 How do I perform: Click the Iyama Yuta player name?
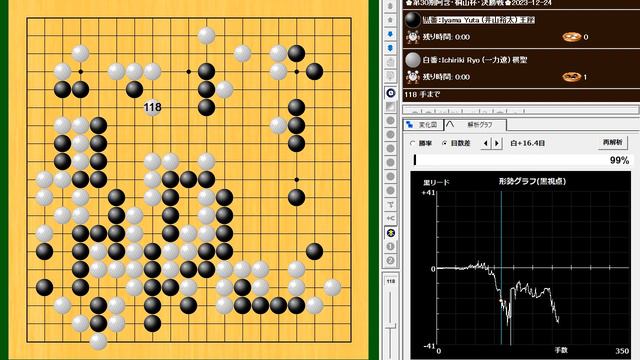point(479,20)
